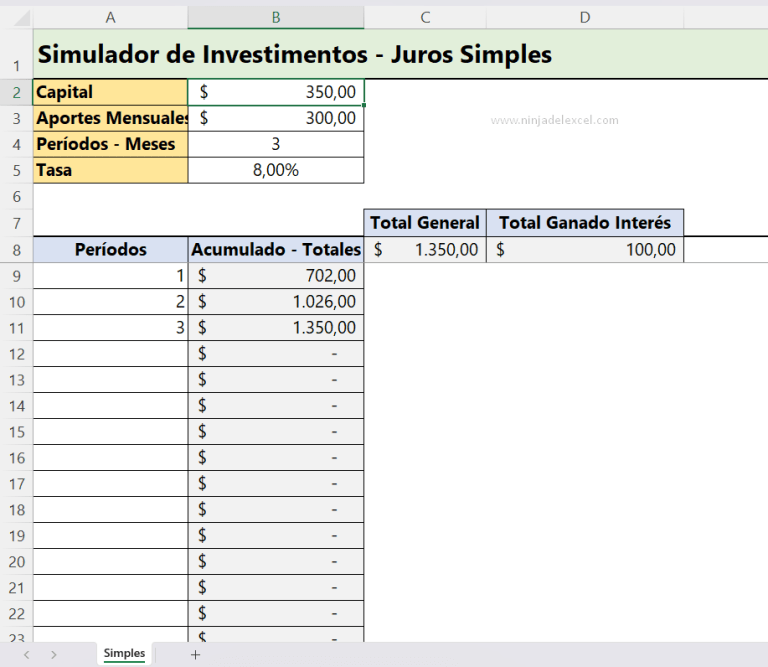Select the empty accumulated cell in row 18
768x667 pixels.
coord(276,509)
